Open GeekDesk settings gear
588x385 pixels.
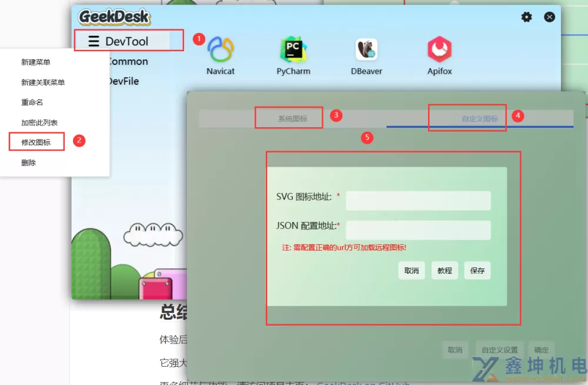526,17
